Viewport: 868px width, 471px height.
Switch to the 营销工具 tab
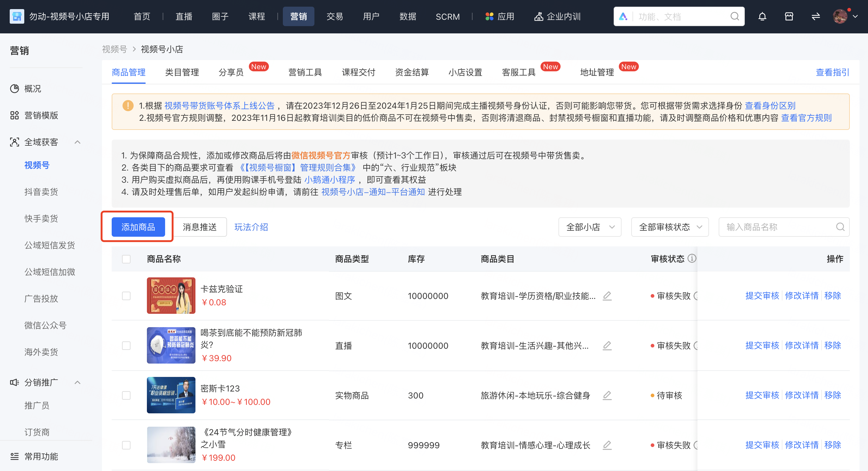pyautogui.click(x=305, y=72)
